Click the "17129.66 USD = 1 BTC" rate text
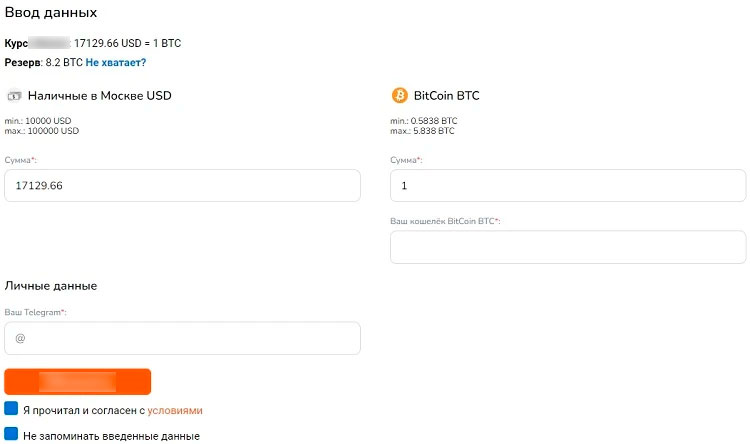Screen dimensions: 750x444 click(127, 43)
